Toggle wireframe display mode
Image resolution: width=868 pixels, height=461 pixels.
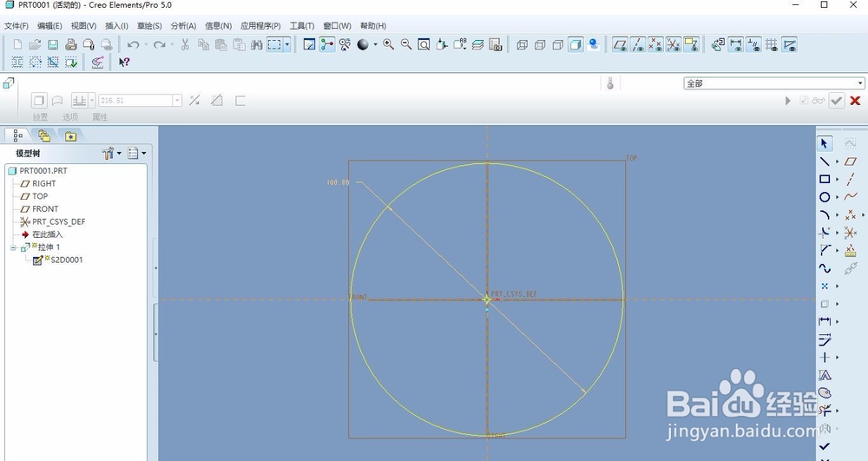(x=522, y=45)
